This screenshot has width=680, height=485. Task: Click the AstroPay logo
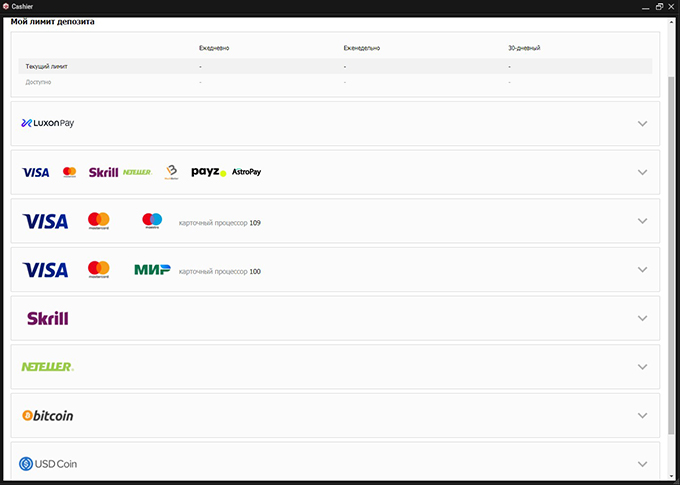coord(246,172)
